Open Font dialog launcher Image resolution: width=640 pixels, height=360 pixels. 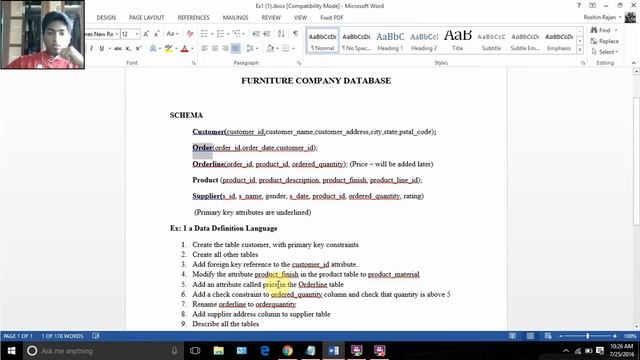coord(193,63)
